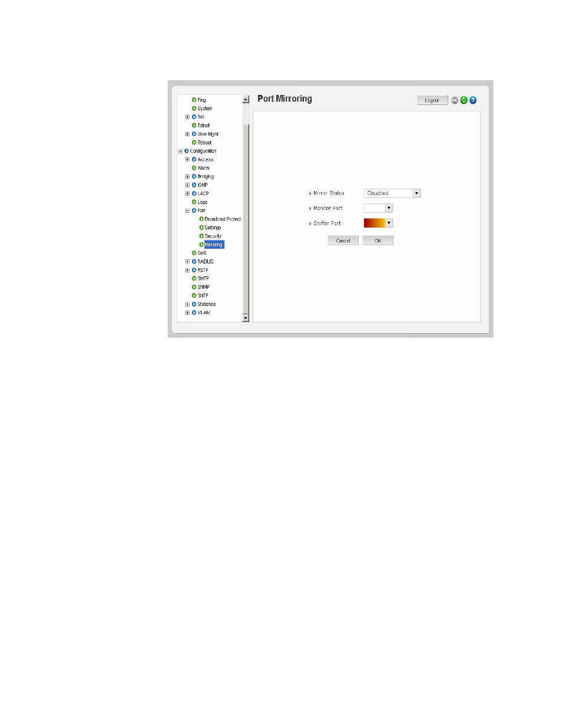Screen dimensions: 562x728
Task: Open the Mirror Status dropdown
Action: pos(416,193)
